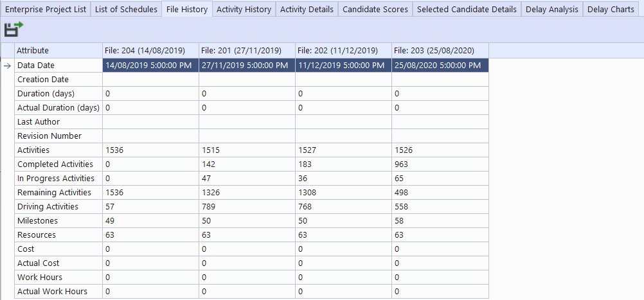The width and height of the screenshot is (644, 300).
Task: Open the Enterprise Project List tab
Action: (45, 9)
